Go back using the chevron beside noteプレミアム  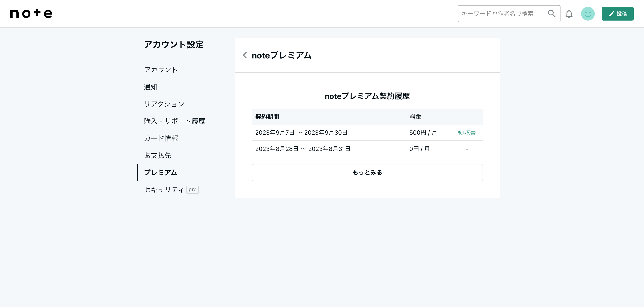coord(245,55)
